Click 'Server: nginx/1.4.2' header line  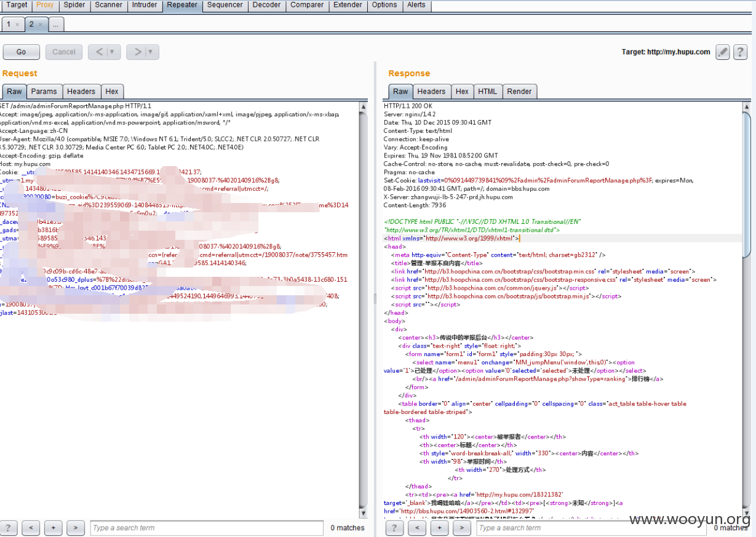[410, 114]
